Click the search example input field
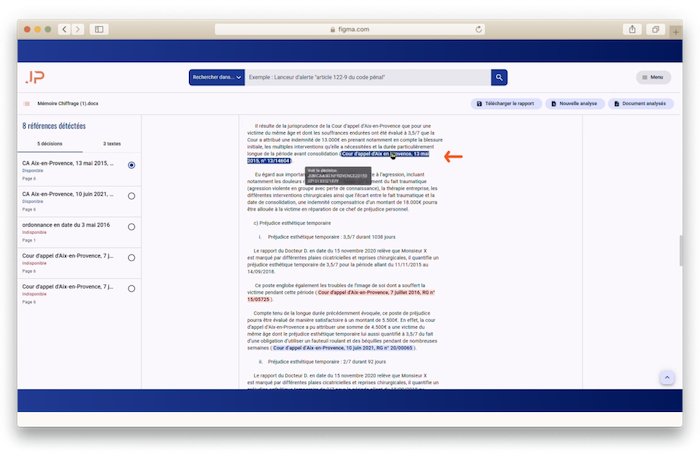The image size is (700, 458). coord(367,77)
